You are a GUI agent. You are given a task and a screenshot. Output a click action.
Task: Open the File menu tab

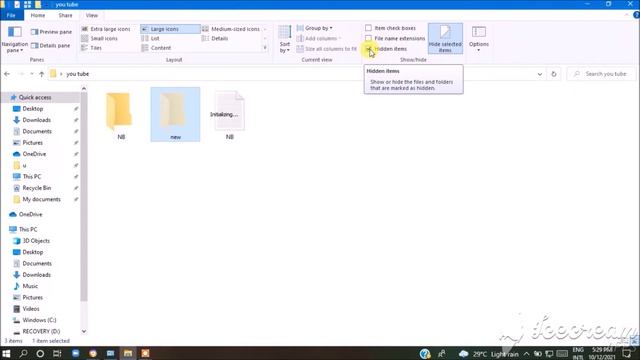[11, 15]
